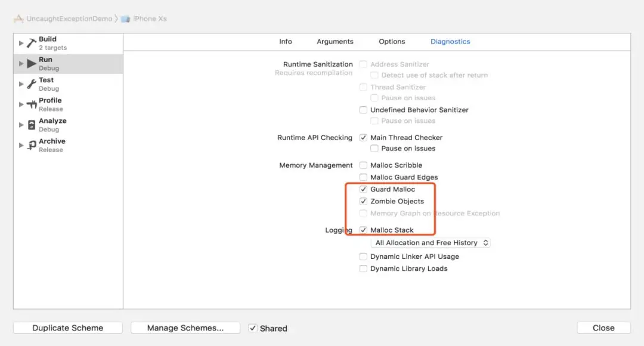Click the iPhone Xs device icon
Screen dimensions: 644x346
(125, 18)
